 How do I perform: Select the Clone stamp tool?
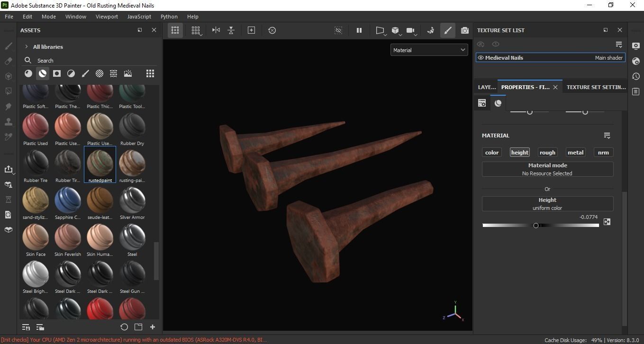8,122
